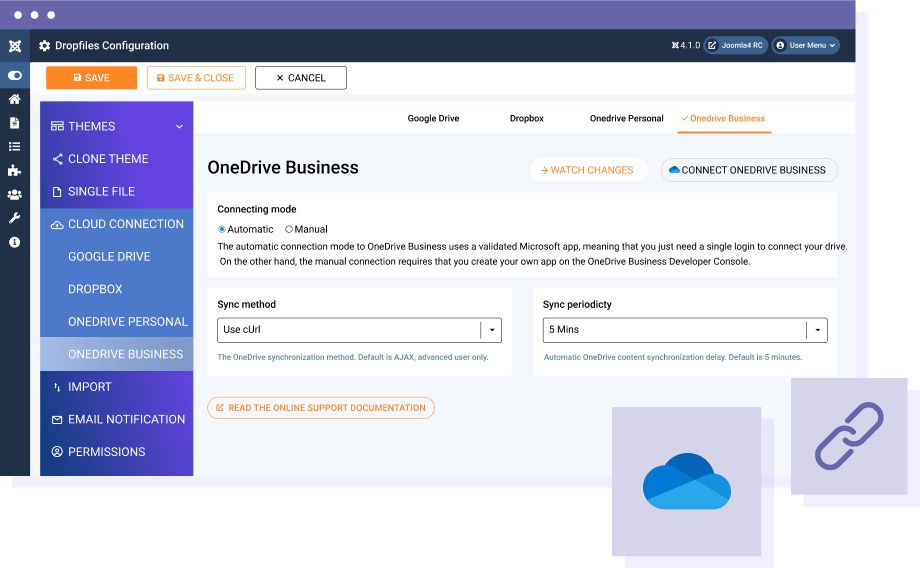Expand the Themes section chevron

click(x=179, y=127)
